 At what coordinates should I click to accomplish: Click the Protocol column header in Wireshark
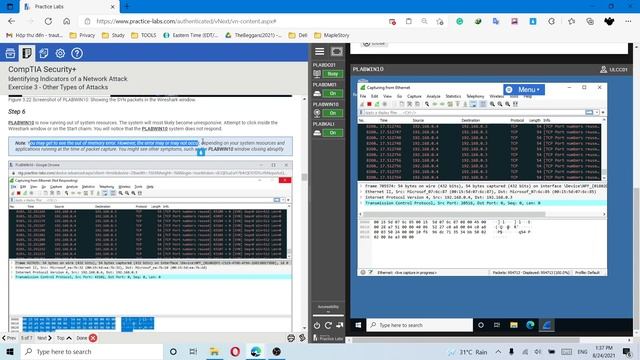point(517,120)
